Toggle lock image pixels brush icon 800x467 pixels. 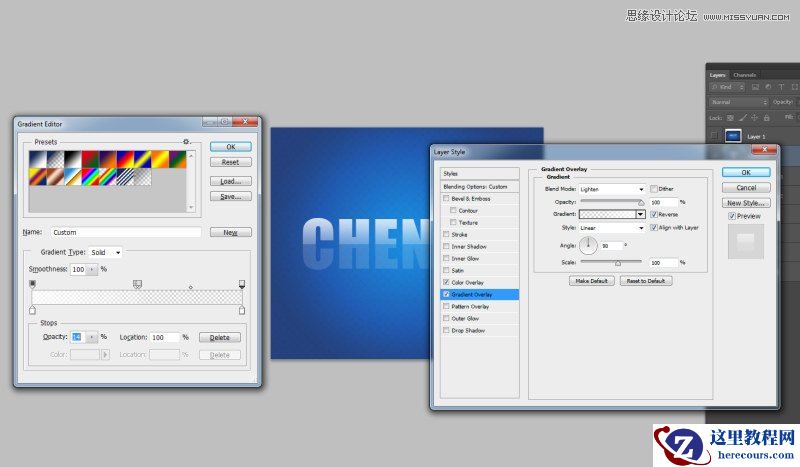pyautogui.click(x=743, y=118)
